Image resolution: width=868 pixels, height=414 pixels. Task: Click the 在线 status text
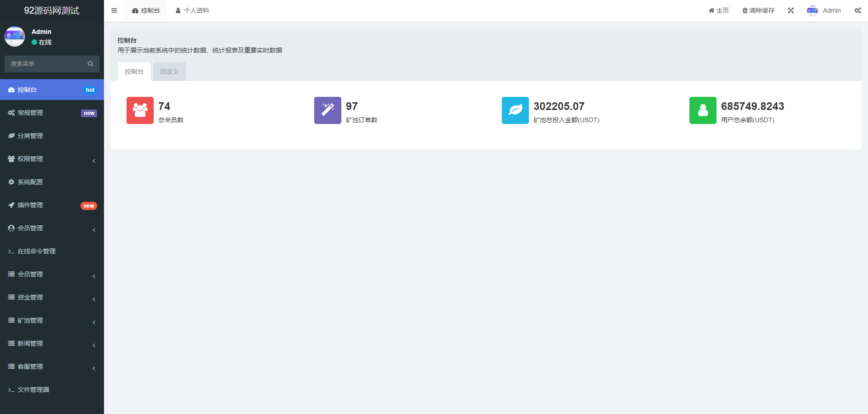coord(45,42)
